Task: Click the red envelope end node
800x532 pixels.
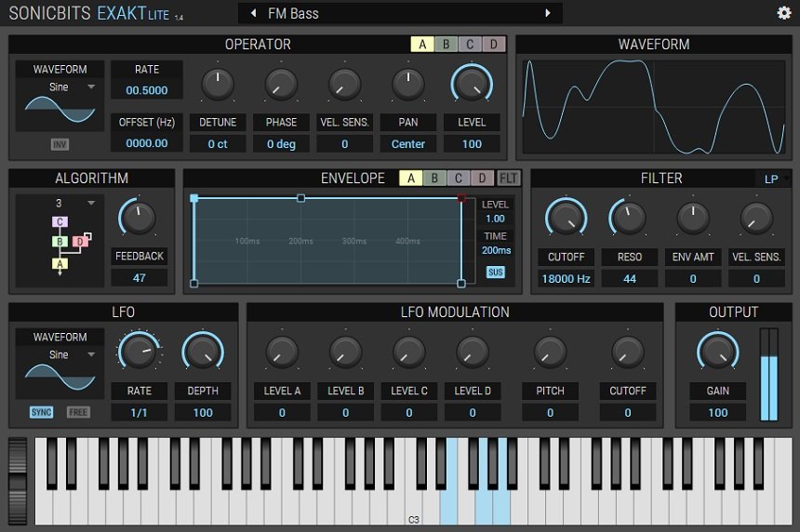Action: 461,198
